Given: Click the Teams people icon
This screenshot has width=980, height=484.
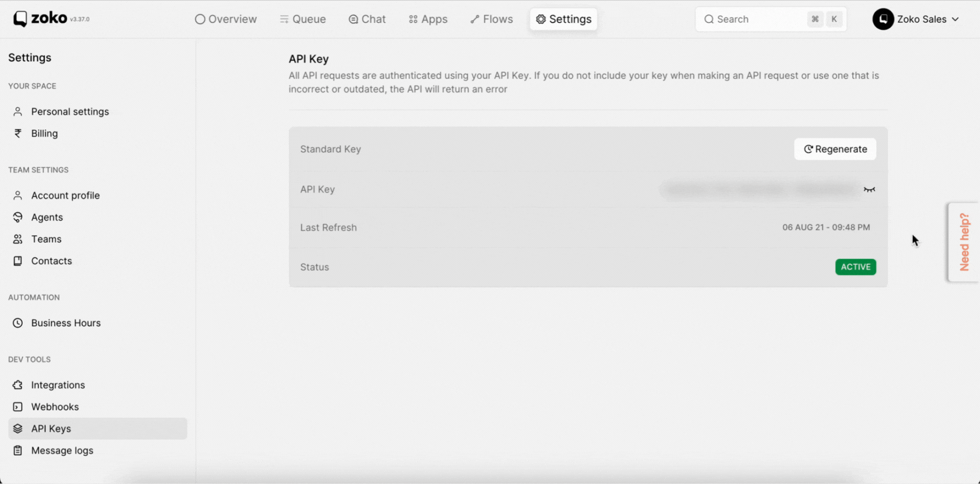Looking at the screenshot, I should [x=18, y=239].
